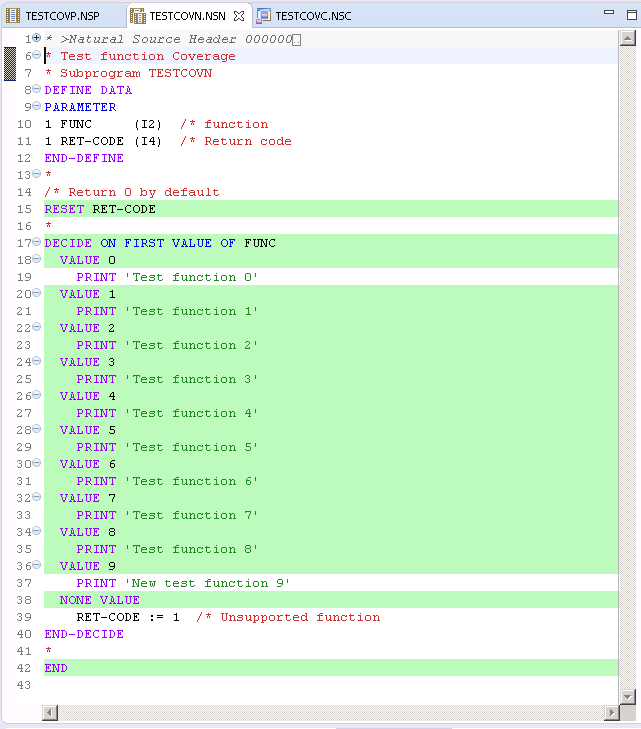The width and height of the screenshot is (641, 729).
Task: Fold the VALUE 4 section at line 26
Action: point(37,396)
